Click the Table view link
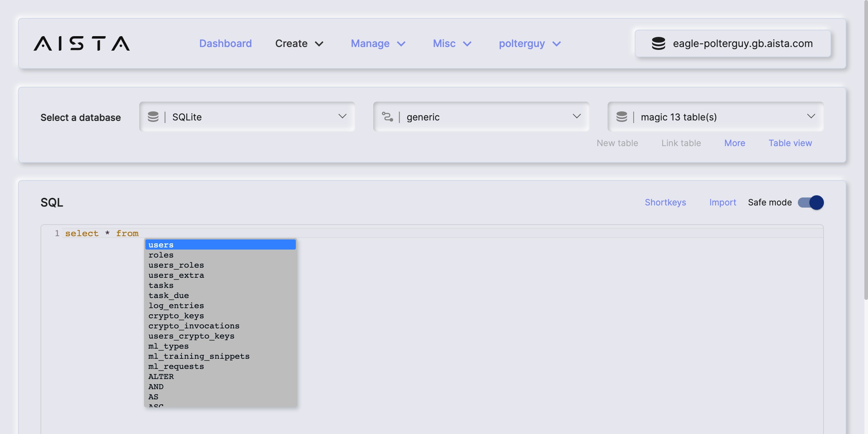Screen dimensions: 868x434 [x=790, y=143]
